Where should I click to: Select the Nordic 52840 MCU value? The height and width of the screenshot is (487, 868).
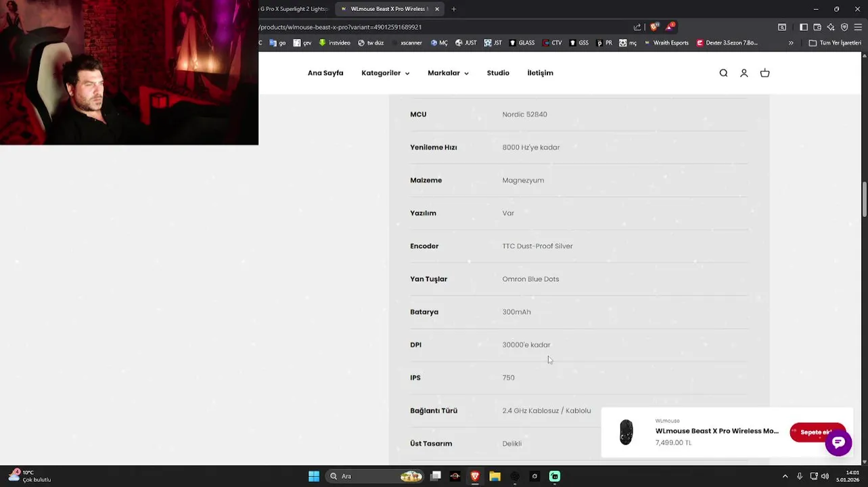tap(524, 114)
